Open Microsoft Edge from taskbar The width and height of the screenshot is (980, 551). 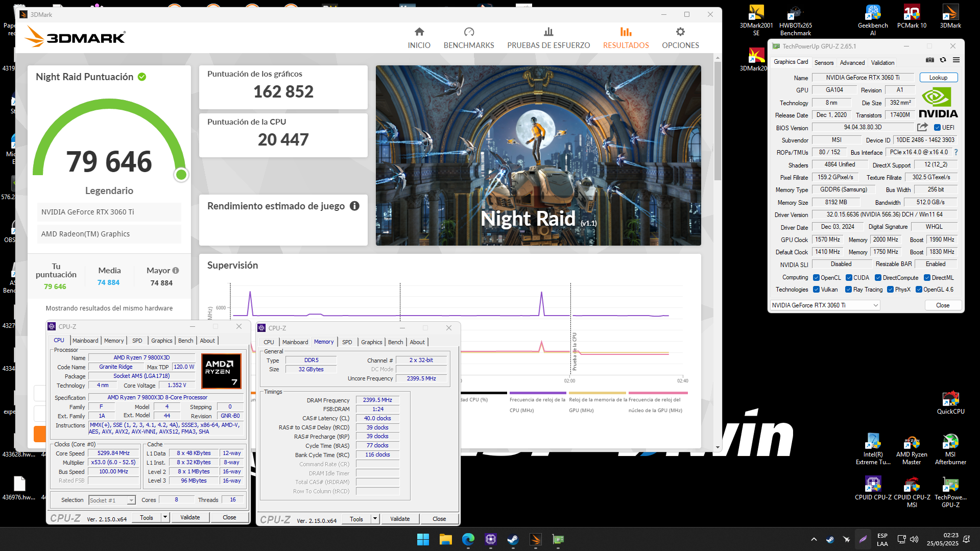tap(468, 539)
